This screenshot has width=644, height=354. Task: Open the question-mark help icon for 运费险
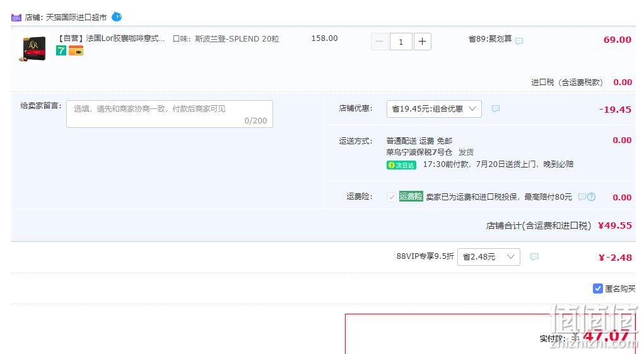[592, 197]
